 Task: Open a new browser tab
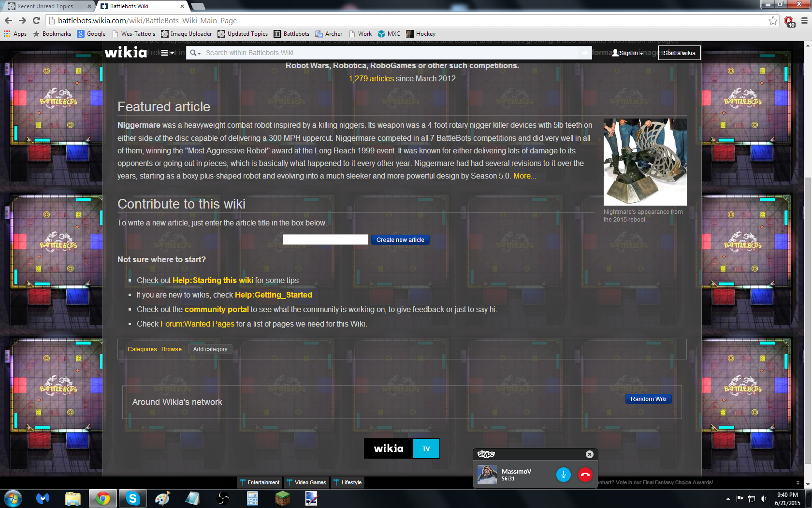198,6
